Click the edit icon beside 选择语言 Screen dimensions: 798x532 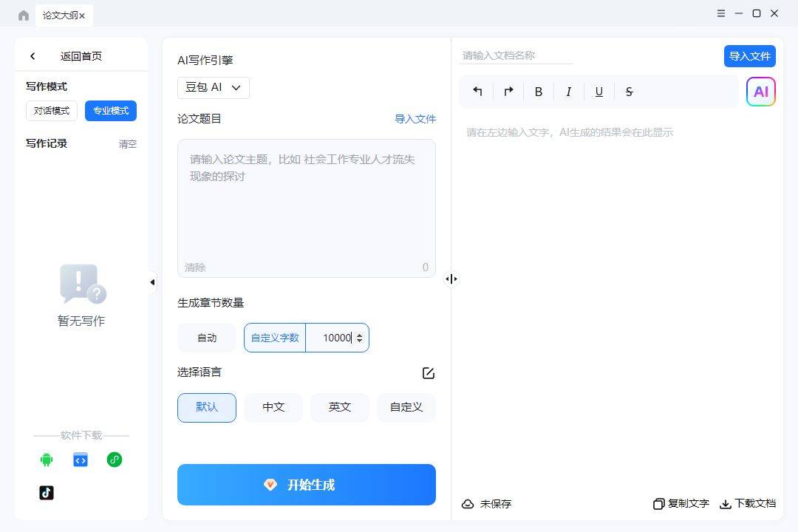(428, 373)
